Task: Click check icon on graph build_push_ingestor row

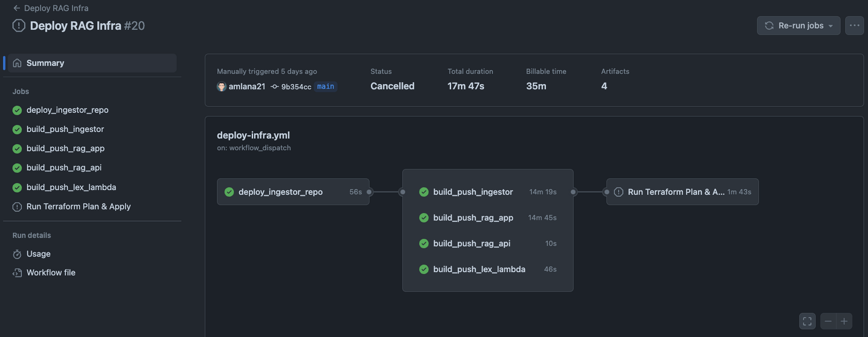Action: click(x=424, y=192)
